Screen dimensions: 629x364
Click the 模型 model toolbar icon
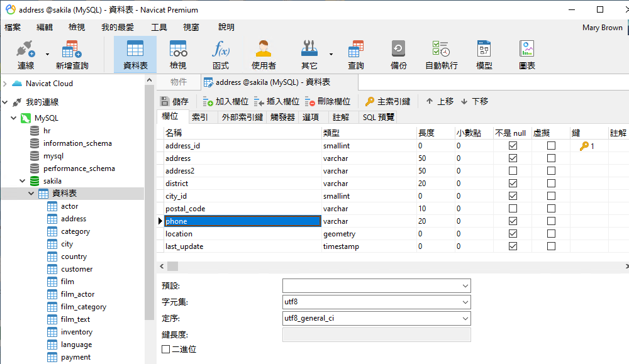click(484, 54)
